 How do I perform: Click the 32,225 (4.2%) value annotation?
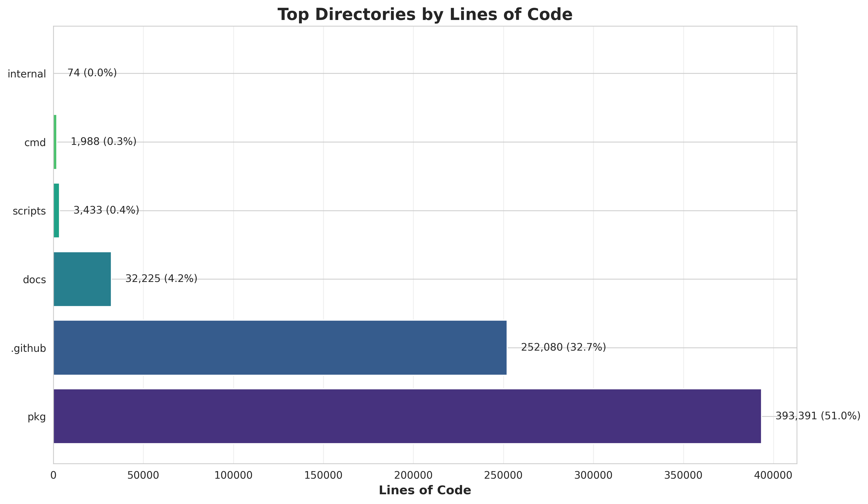coord(161,279)
